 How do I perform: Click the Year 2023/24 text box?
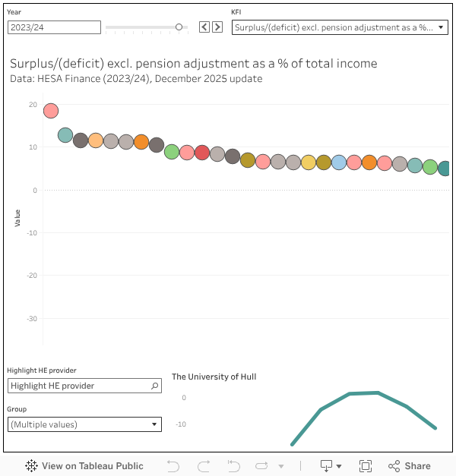point(54,27)
